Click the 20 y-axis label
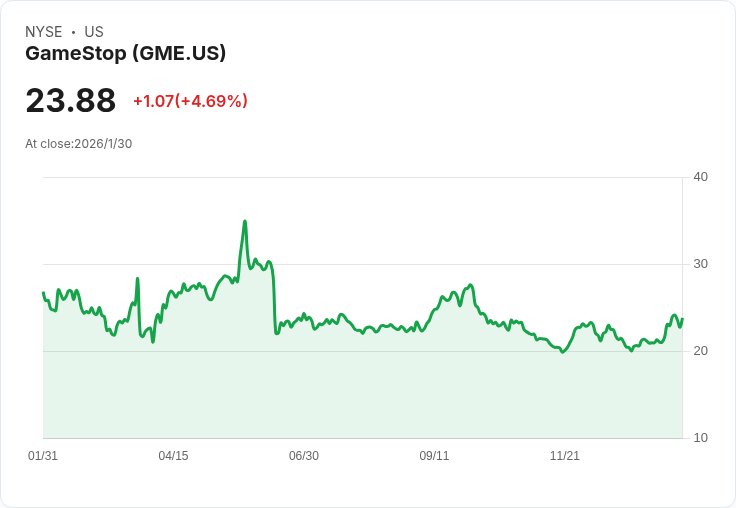Image resolution: width=736 pixels, height=508 pixels. tap(700, 351)
